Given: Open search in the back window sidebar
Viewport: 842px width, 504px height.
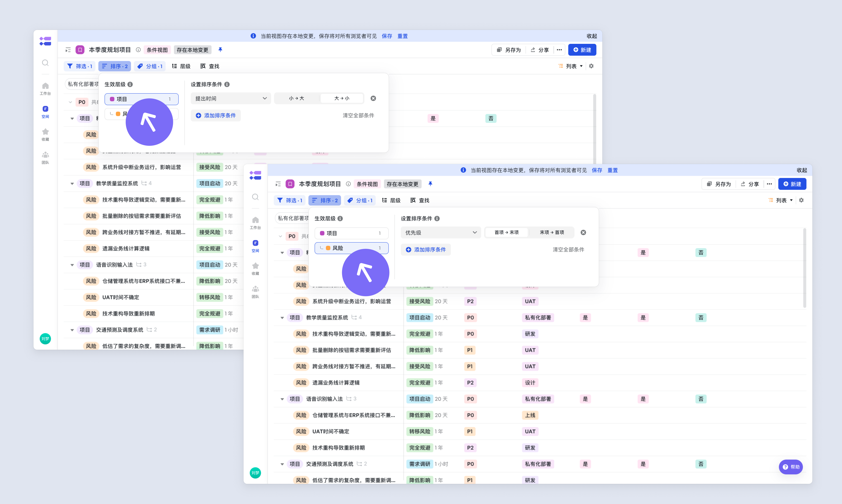Looking at the screenshot, I should [x=45, y=63].
